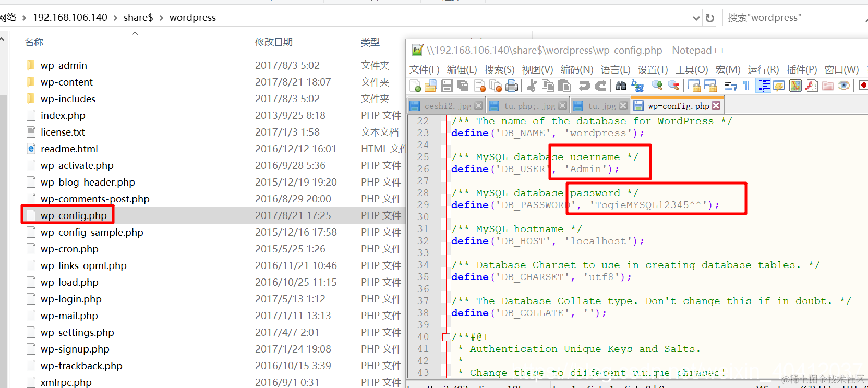Open Find with the binoculars icon
868x388 pixels.
(621, 86)
